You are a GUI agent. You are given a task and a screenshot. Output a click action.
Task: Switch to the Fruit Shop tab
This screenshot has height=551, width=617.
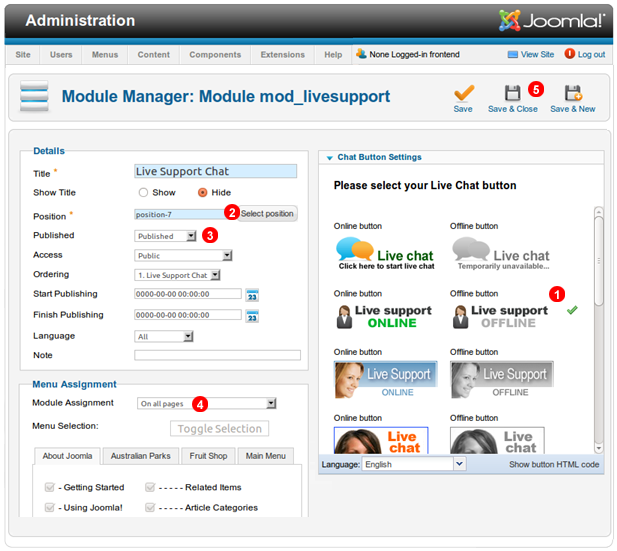click(208, 456)
